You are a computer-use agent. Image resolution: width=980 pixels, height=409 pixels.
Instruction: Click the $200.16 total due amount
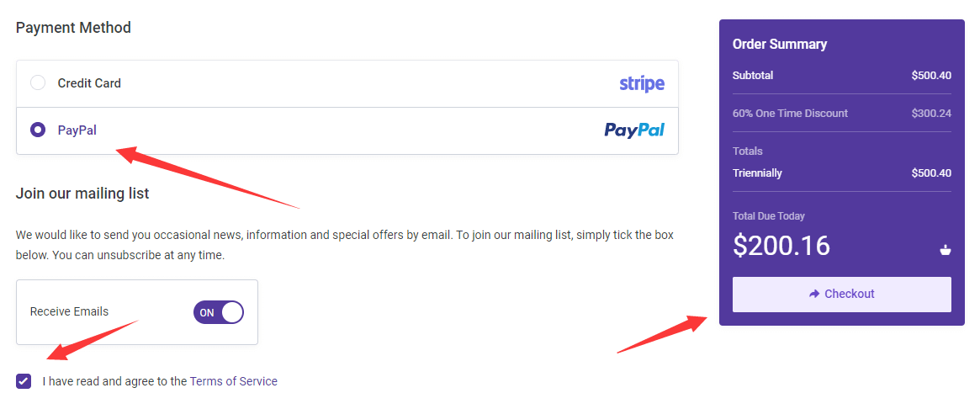click(781, 245)
